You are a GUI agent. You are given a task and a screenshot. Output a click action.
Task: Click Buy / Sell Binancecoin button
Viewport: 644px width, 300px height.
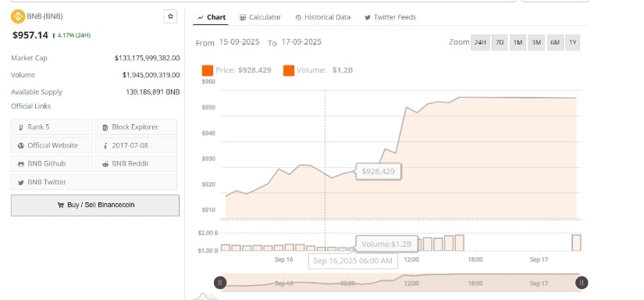tap(95, 205)
